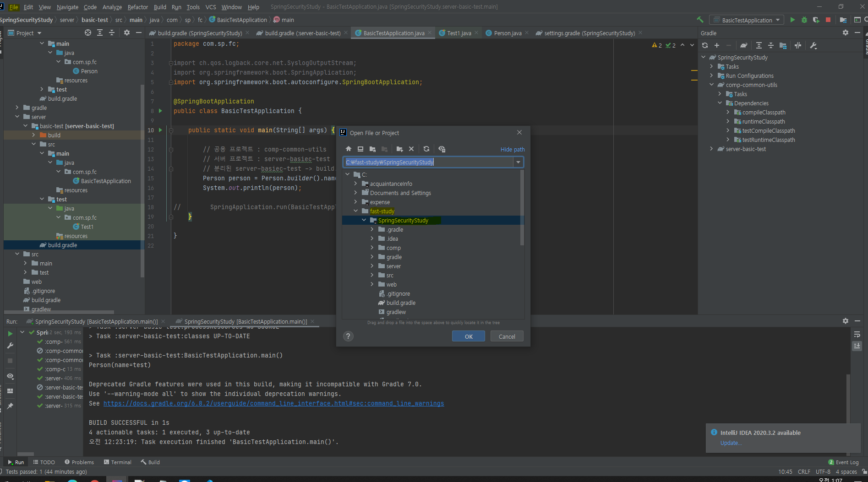Image resolution: width=868 pixels, height=482 pixels.
Task: Stop the running process red square
Action: [x=828, y=20]
